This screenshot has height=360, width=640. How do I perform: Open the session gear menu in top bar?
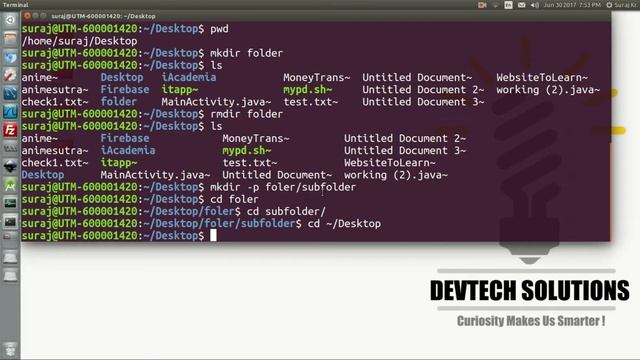(x=609, y=5)
